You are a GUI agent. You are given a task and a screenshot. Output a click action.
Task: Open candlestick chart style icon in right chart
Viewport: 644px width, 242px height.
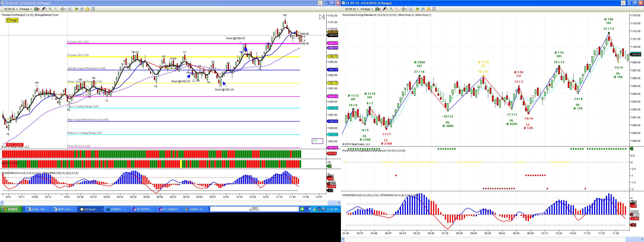click(x=378, y=9)
